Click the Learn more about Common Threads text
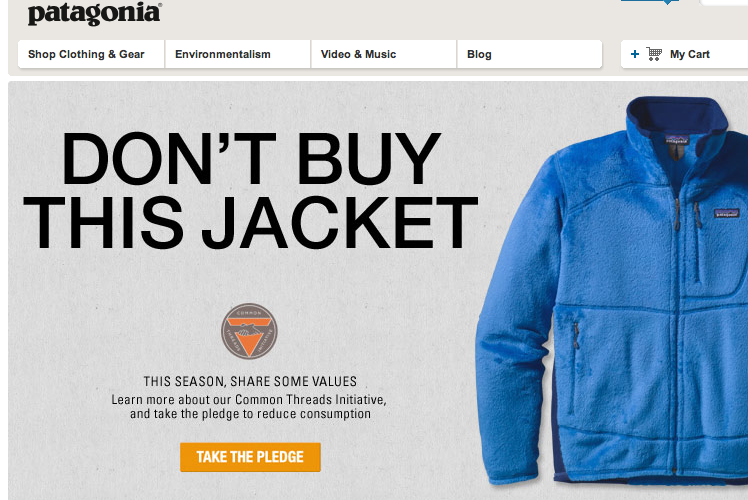The height and width of the screenshot is (500, 748). coord(249,406)
